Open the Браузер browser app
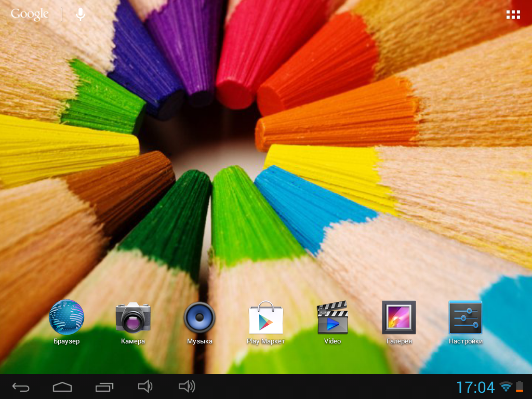This screenshot has width=532, height=399. point(66,322)
